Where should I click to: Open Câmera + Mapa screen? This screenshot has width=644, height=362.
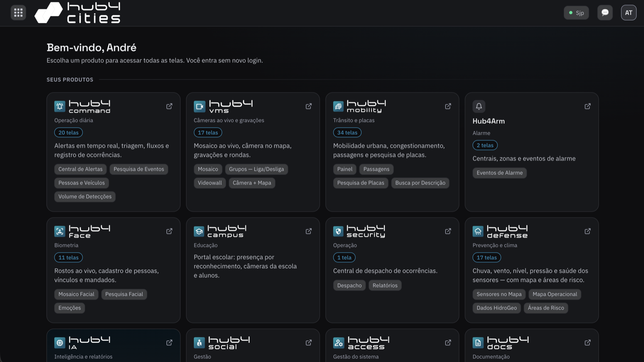pyautogui.click(x=252, y=183)
